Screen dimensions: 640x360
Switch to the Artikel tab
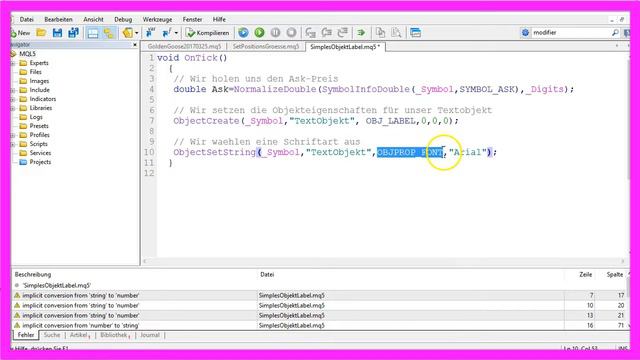pyautogui.click(x=79, y=335)
